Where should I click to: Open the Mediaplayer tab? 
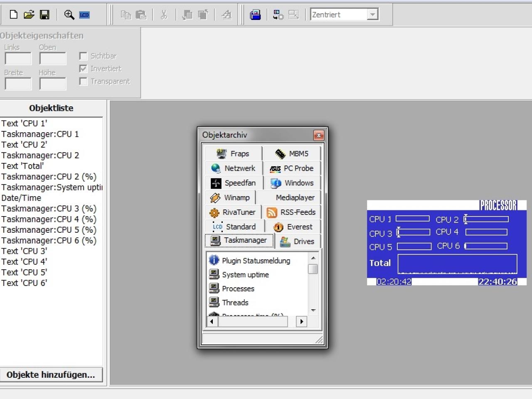click(x=288, y=197)
